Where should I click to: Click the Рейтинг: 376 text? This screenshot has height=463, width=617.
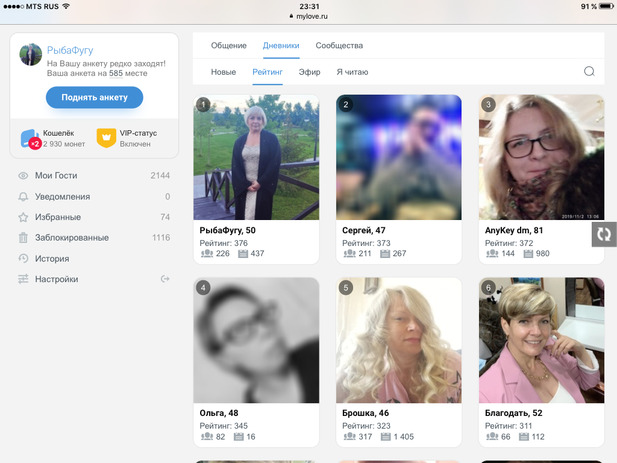[x=224, y=243]
